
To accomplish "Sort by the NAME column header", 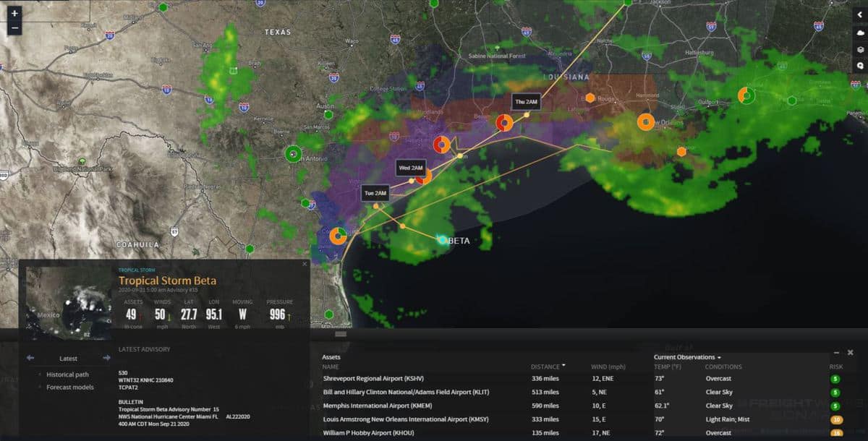I will point(331,367).
